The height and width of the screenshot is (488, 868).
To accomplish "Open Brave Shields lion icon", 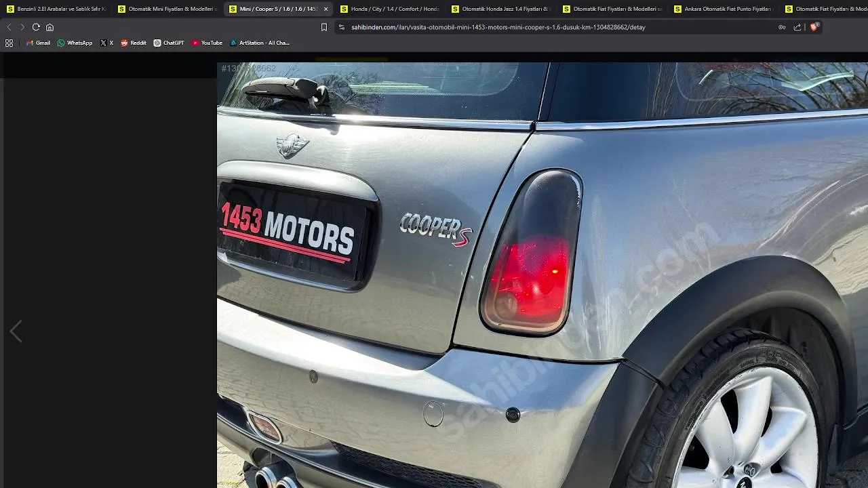I will [x=814, y=27].
